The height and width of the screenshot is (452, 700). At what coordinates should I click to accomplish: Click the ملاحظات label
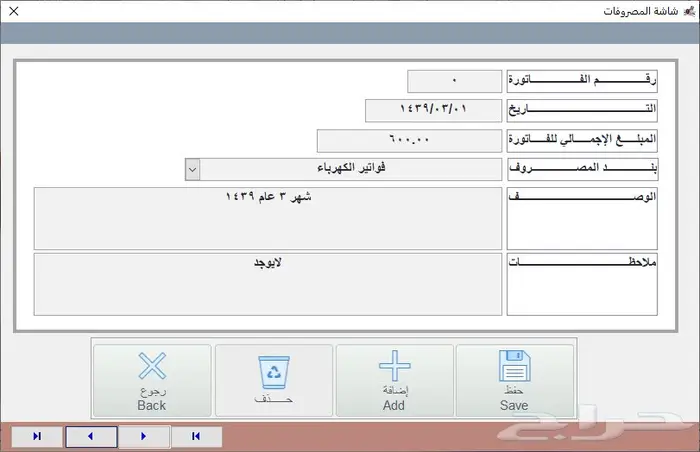pos(582,285)
